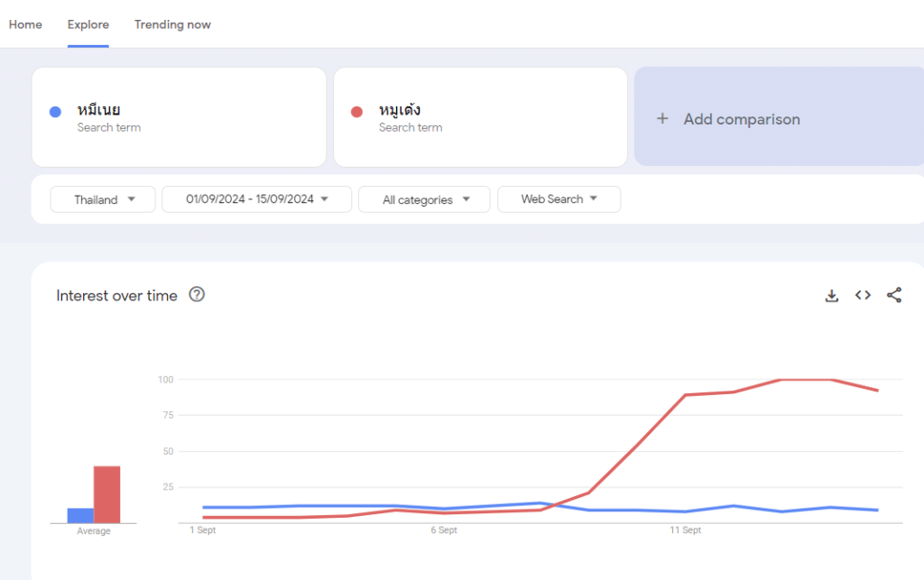Go to the Home tab
This screenshot has height=580, width=924.
25,24
